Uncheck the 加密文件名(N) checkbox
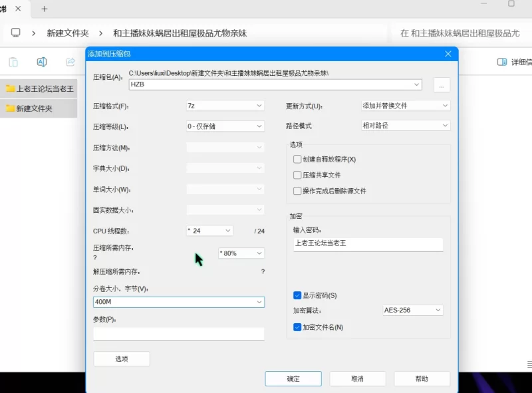532x393 pixels. 297,327
